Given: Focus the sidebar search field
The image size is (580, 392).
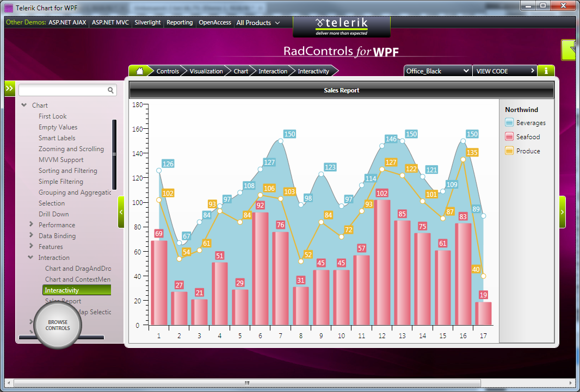Looking at the screenshot, I should (67, 90).
